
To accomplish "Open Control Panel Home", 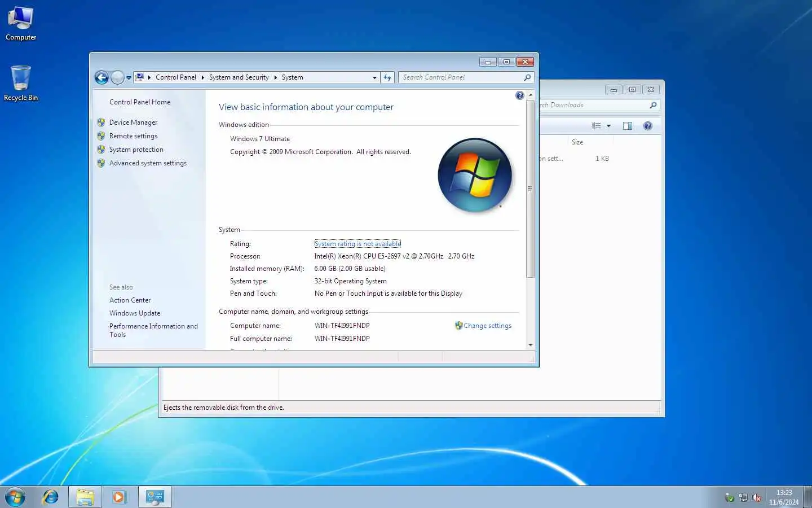I will 140,102.
